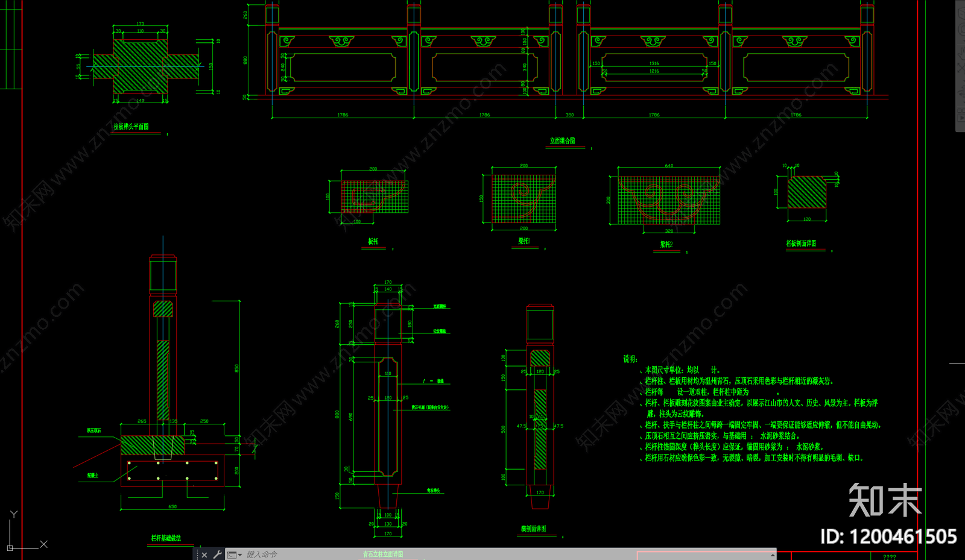
Task: Expand command history arrow at right end
Action: click(x=773, y=555)
